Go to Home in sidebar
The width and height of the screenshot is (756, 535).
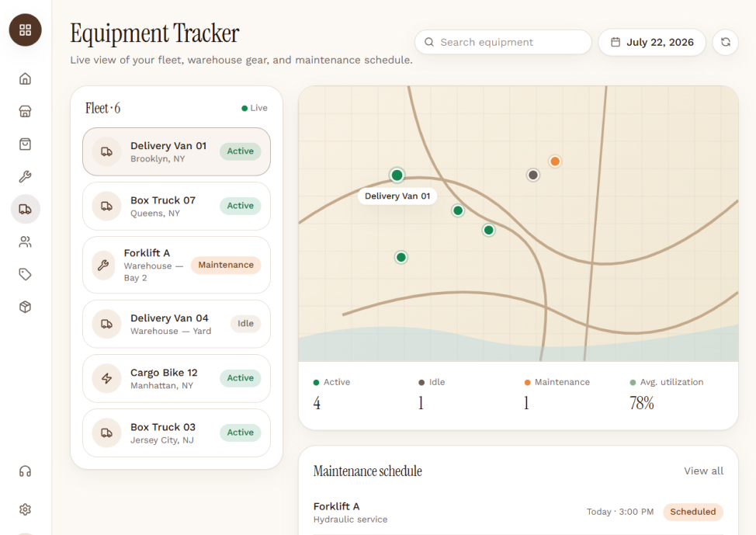25,78
